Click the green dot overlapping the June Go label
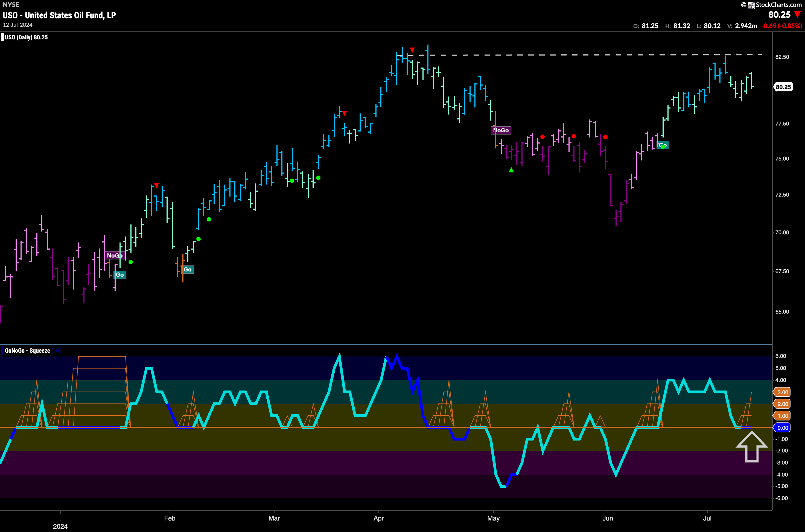Screen dimensions: 805x532 pyautogui.click(x=663, y=147)
